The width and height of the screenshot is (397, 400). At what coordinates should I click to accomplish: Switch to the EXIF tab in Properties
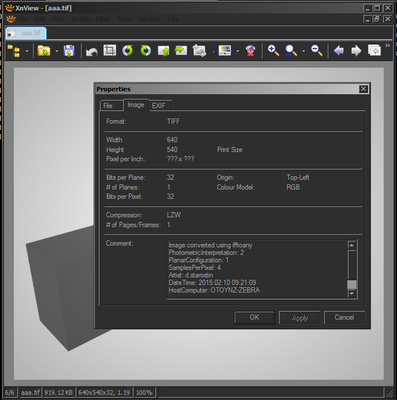pyautogui.click(x=159, y=106)
